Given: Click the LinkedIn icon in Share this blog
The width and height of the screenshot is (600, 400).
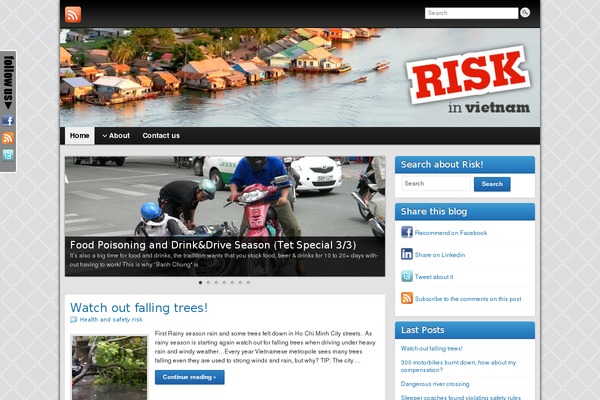Looking at the screenshot, I should (407, 254).
